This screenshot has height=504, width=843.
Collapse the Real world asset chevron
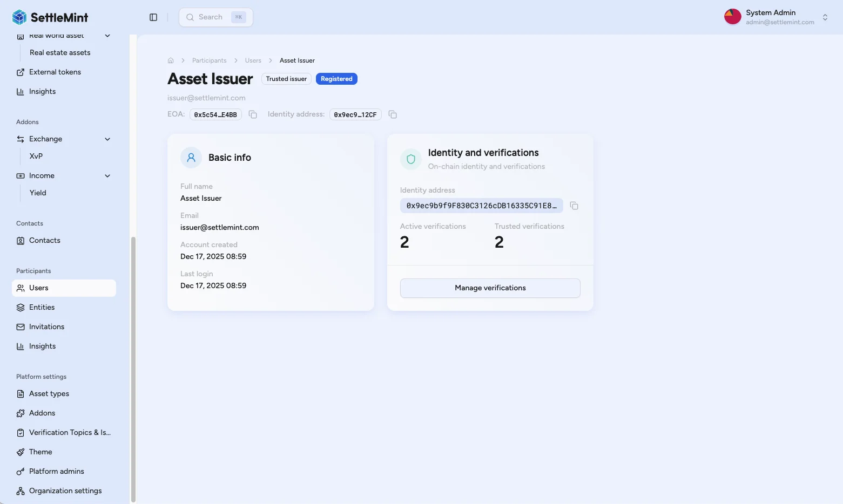[x=107, y=36]
